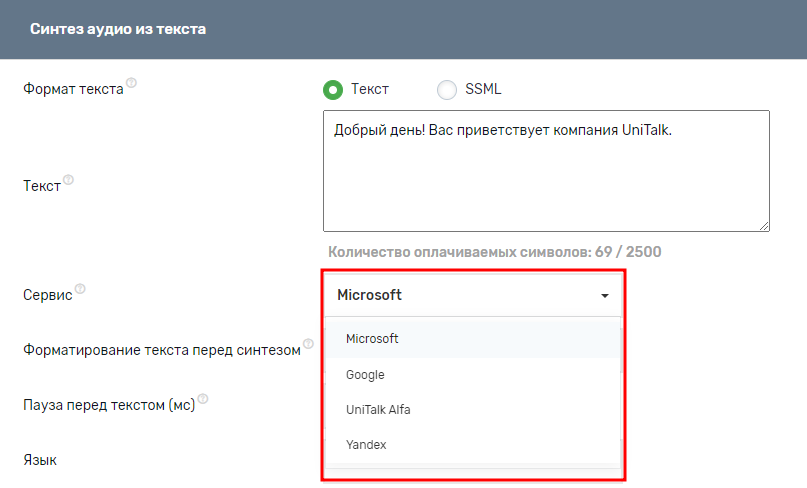Click help icon after Форматирование текста перед синтезом
This screenshot has width=807, height=488.
308,343
